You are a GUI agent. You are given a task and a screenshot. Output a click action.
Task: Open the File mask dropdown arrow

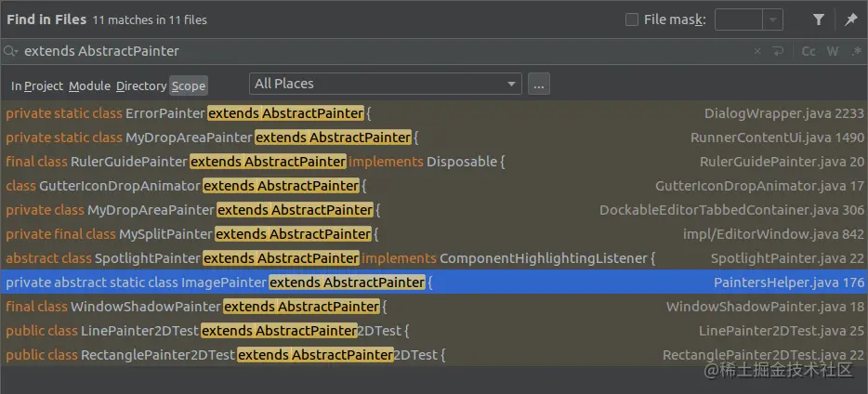click(x=773, y=20)
